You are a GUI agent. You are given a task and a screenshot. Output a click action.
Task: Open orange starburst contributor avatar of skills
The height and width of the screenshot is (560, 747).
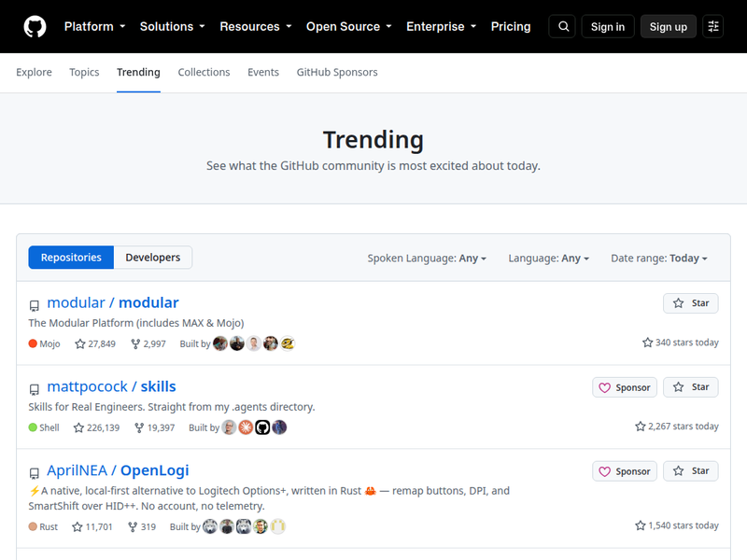pos(246,427)
